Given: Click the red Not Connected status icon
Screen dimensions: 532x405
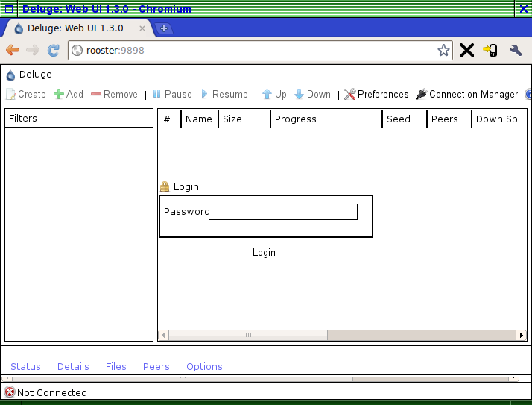Looking at the screenshot, I should coord(10,392).
